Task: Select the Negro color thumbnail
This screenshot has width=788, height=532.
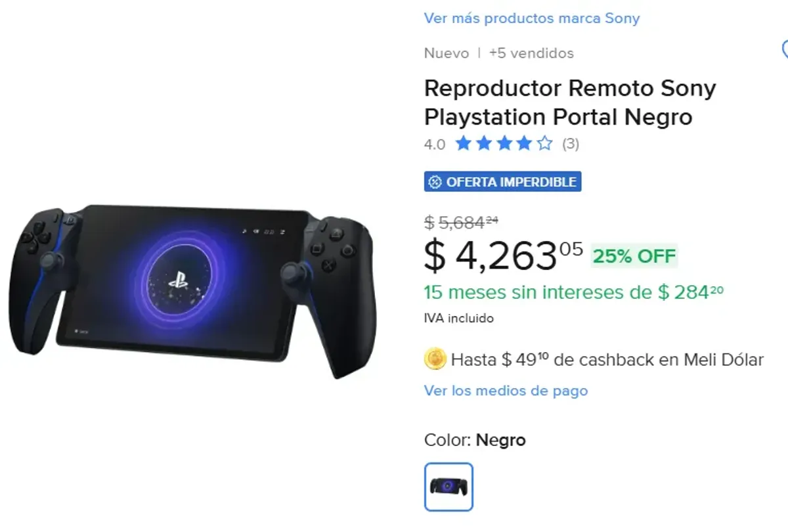Action: point(449,487)
